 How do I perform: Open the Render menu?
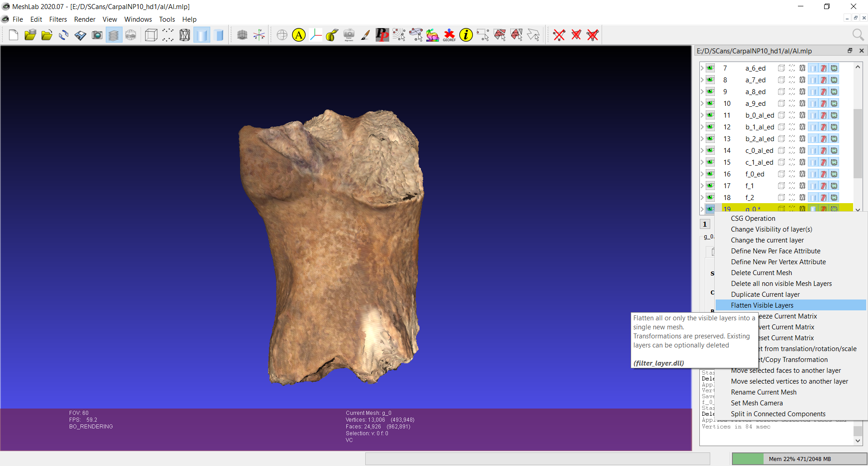[x=85, y=19]
